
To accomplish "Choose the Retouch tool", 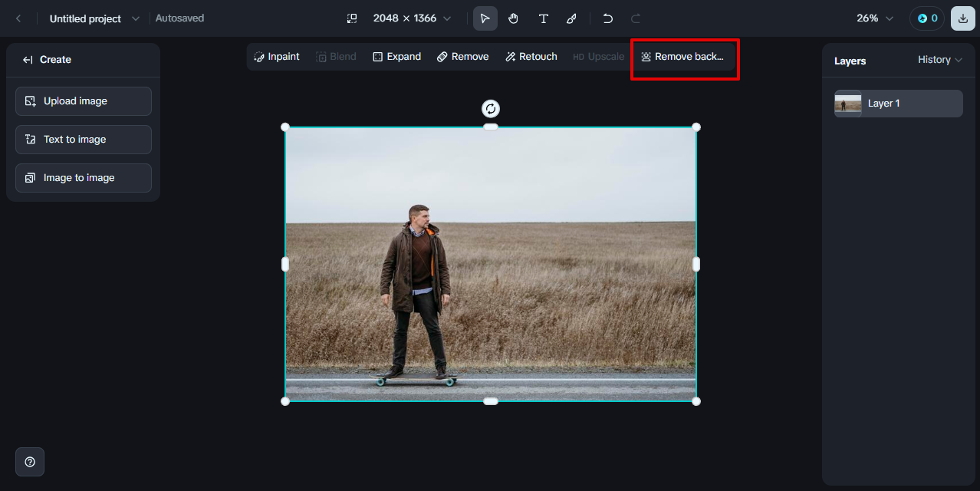I will click(531, 57).
